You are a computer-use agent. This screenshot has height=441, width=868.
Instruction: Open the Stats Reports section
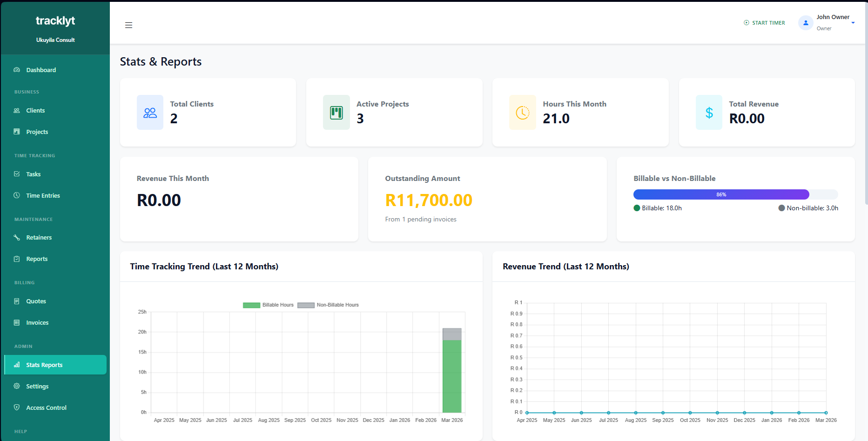coord(44,365)
